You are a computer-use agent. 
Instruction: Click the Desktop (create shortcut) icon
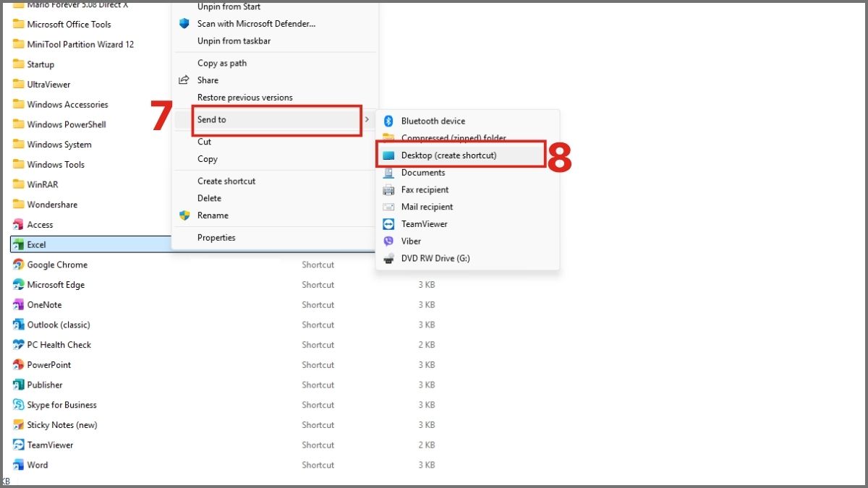point(388,155)
